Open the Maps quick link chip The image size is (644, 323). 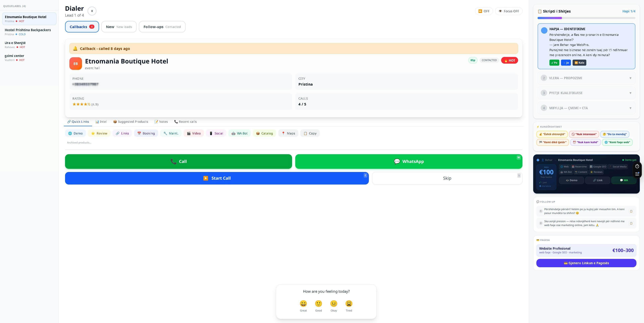pyautogui.click(x=288, y=133)
